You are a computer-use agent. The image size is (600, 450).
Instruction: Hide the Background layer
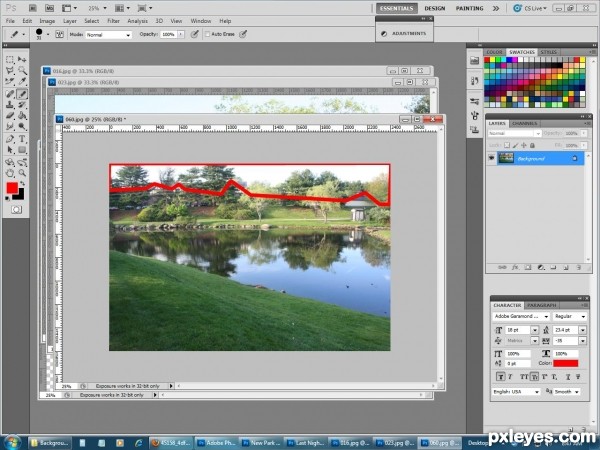[x=491, y=158]
